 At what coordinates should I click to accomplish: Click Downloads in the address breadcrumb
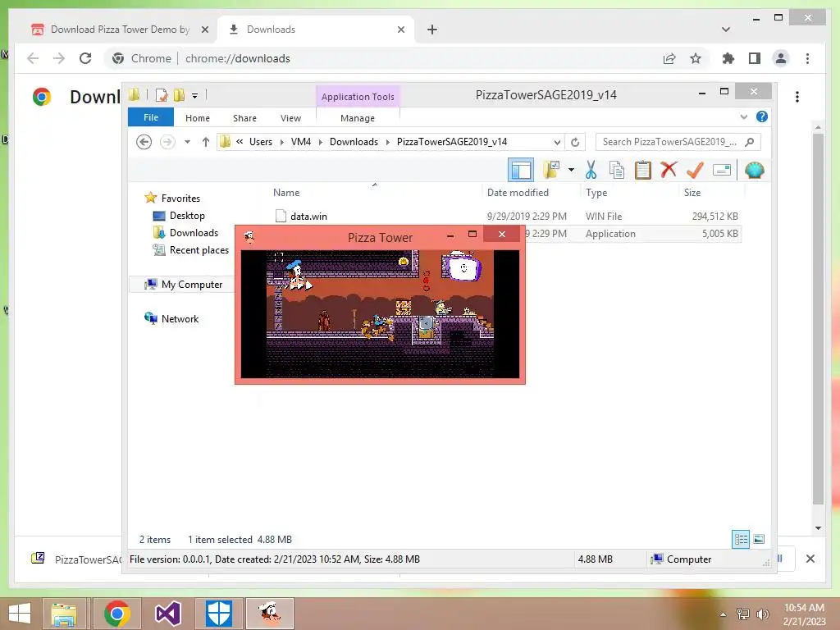[x=354, y=142]
